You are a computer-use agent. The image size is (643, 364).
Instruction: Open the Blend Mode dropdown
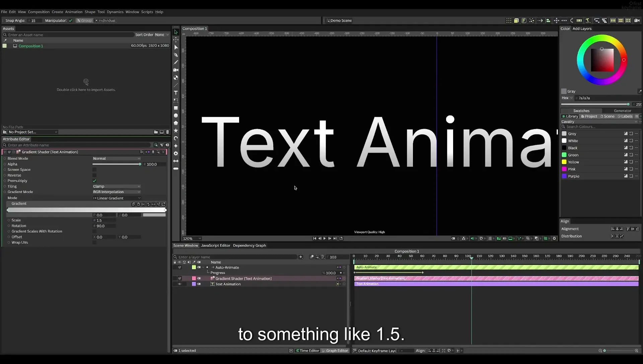point(117,159)
